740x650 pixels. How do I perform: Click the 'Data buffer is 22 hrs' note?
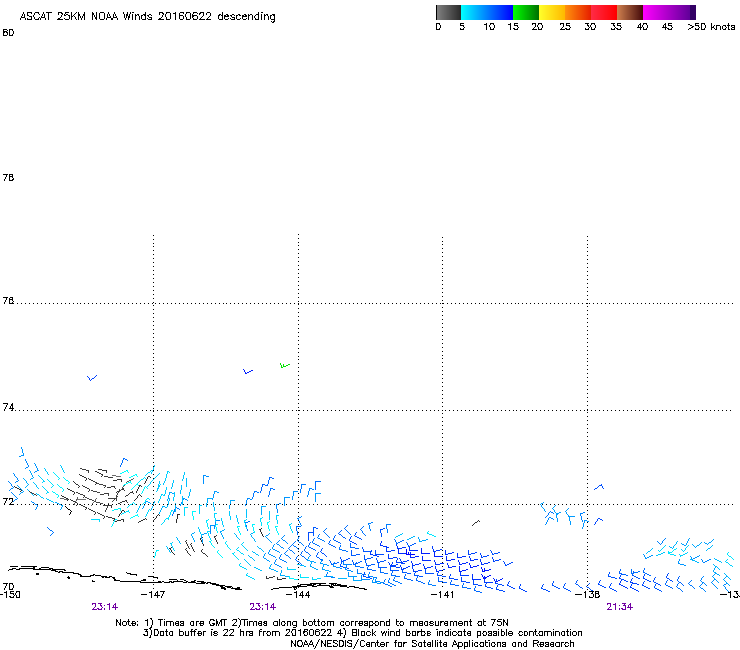(362, 633)
